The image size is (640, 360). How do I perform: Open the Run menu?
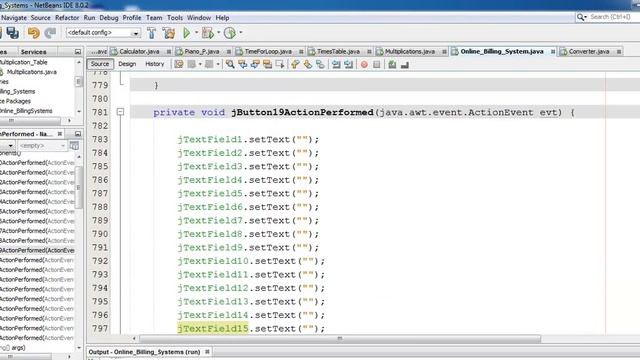tap(89, 18)
